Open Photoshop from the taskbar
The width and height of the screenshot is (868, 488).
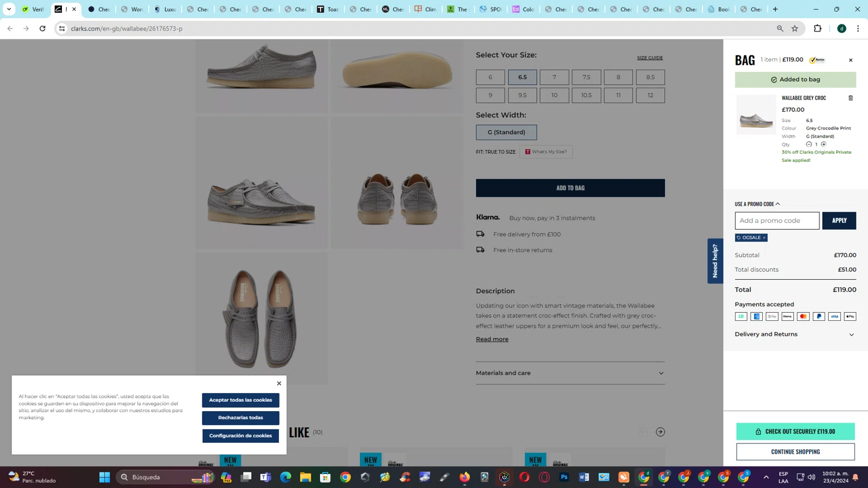(564, 477)
